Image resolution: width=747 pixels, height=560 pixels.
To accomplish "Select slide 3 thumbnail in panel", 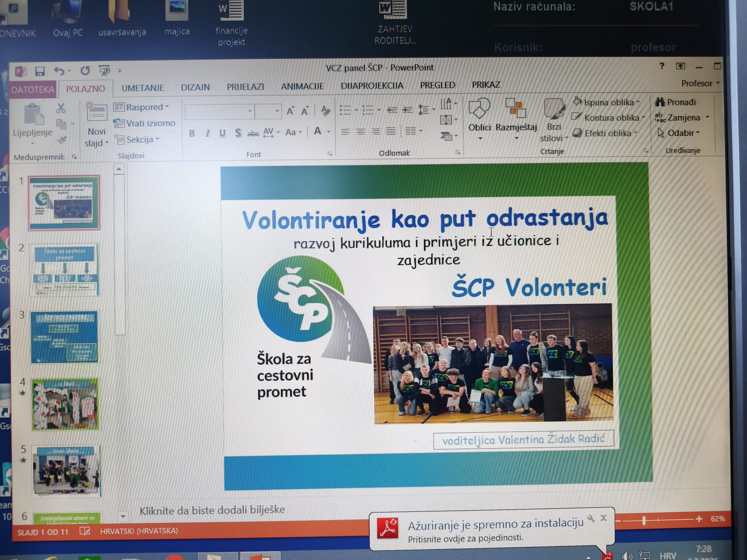I will point(64,337).
